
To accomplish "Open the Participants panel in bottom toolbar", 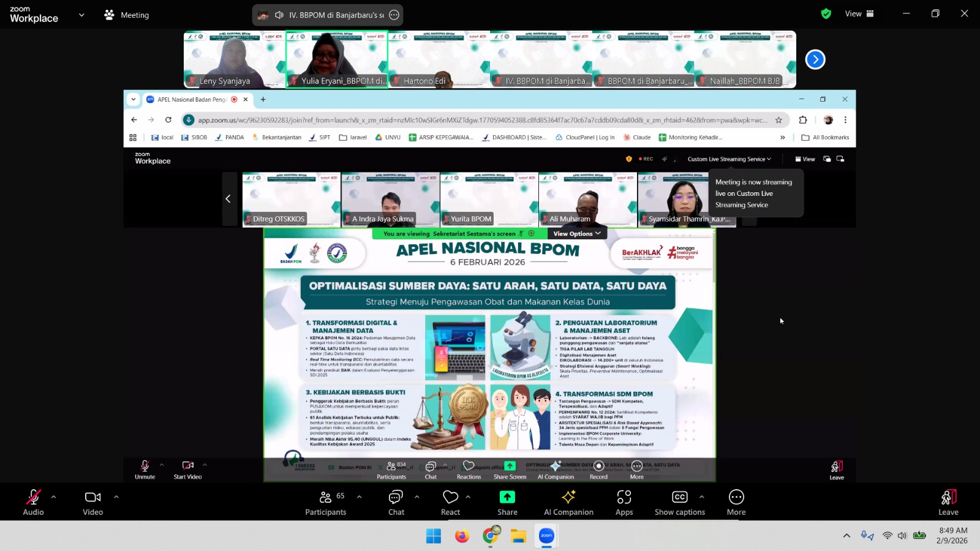I will 325,502.
